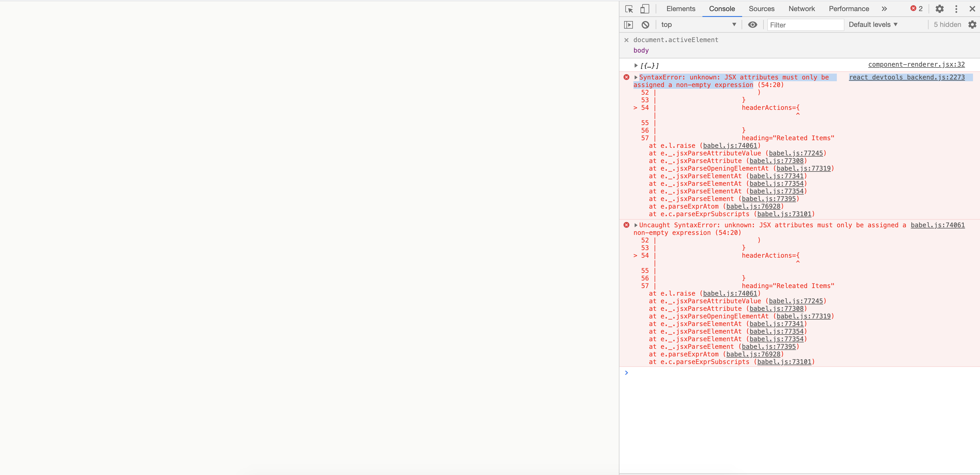Create a live expression with the eye icon
The image size is (980, 475).
[752, 24]
